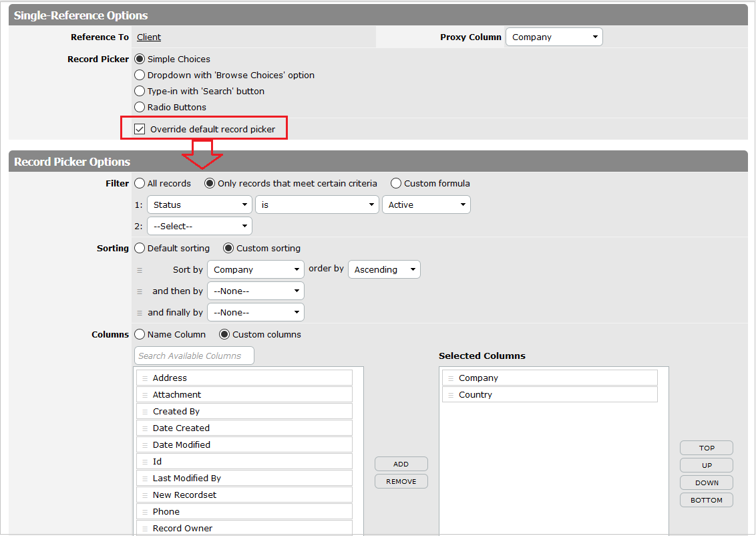Open the 'and finally by' dropdown
The height and width of the screenshot is (536, 756).
(x=256, y=312)
